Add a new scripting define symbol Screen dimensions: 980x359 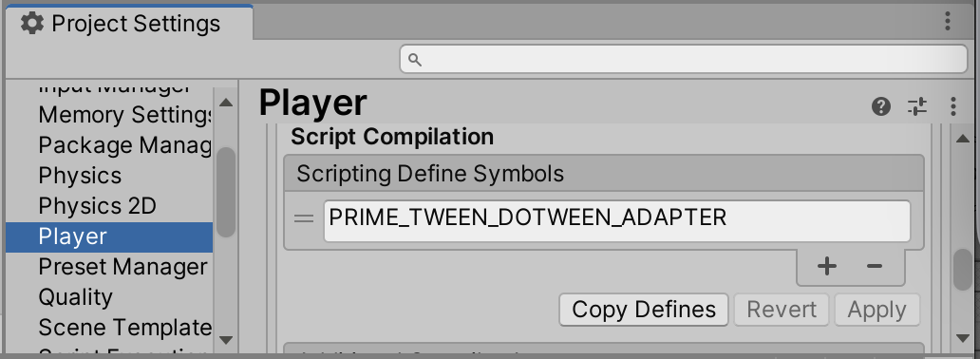tap(827, 267)
